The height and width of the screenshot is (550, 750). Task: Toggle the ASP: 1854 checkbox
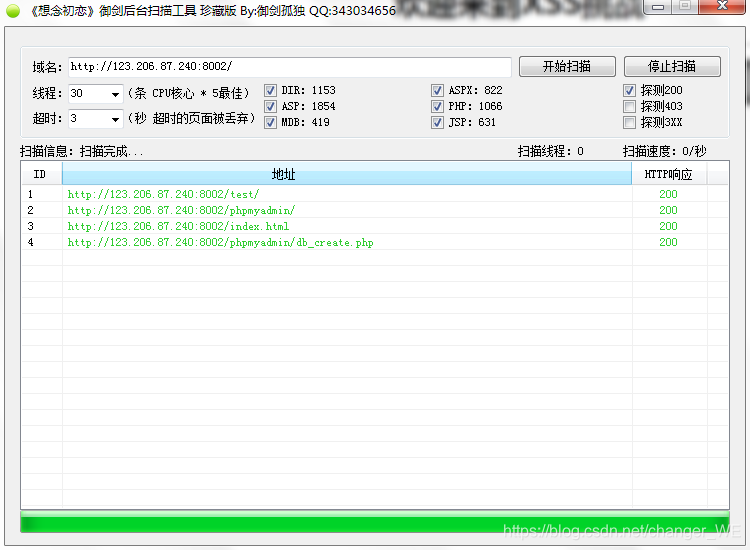270,106
